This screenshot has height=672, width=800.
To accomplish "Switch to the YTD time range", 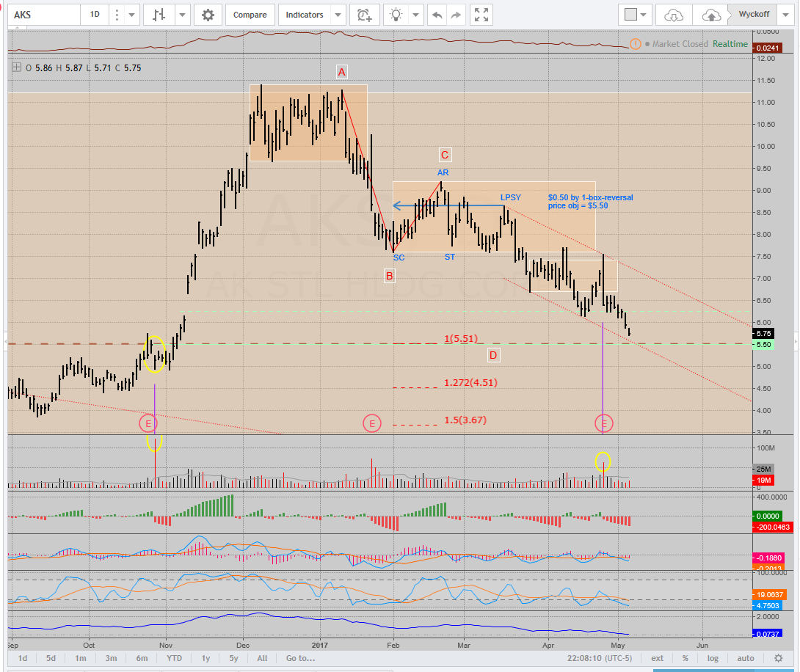I will pyautogui.click(x=174, y=658).
